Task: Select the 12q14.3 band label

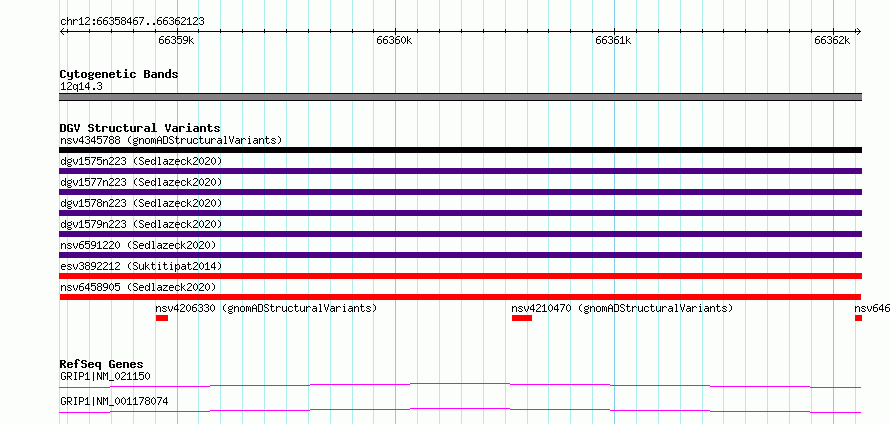Action: [x=81, y=87]
